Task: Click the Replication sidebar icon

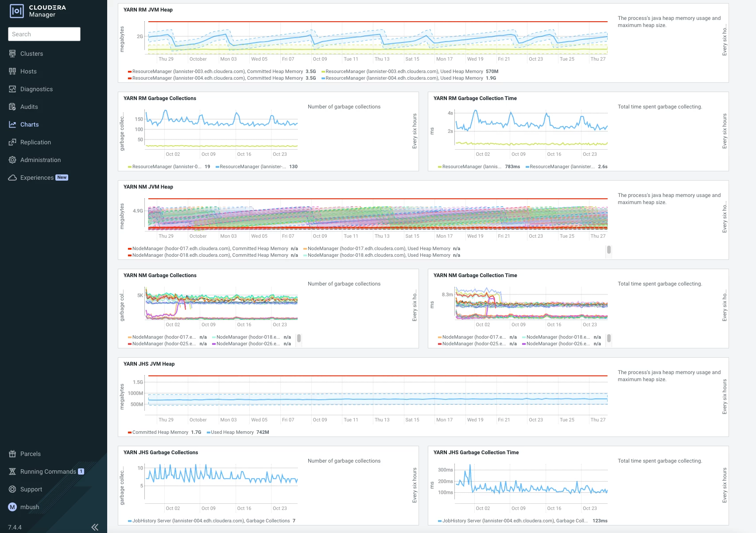Action: click(12, 142)
